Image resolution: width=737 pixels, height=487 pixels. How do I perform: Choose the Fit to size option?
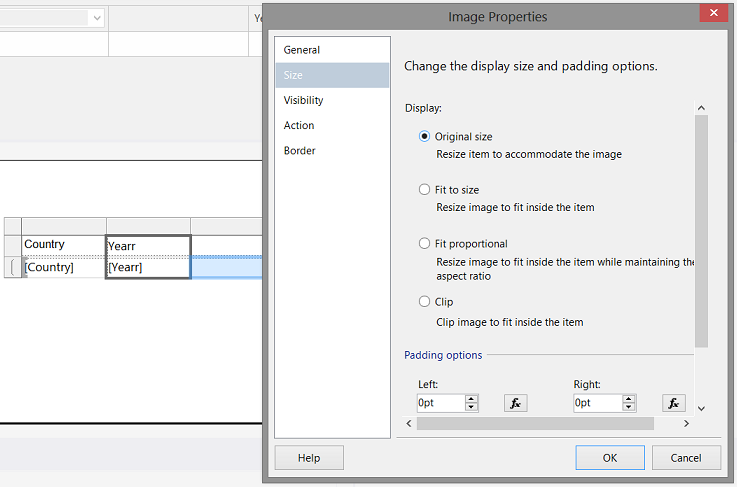425,190
